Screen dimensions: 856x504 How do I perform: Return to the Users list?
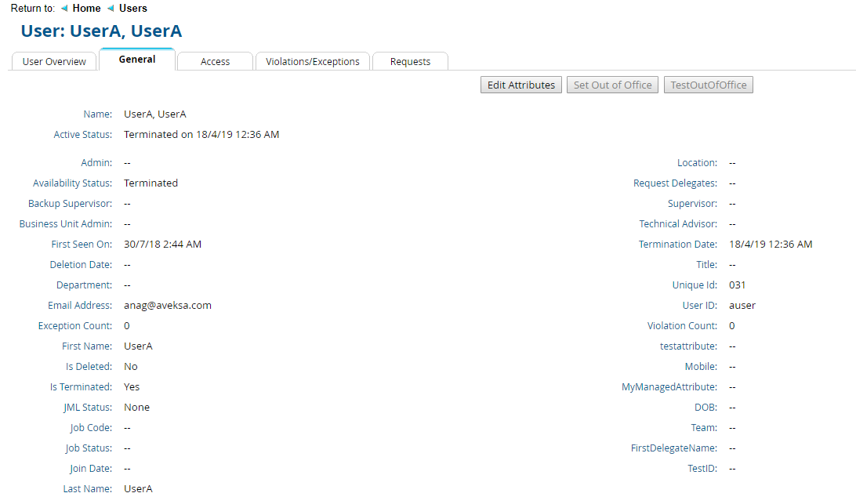(x=133, y=8)
